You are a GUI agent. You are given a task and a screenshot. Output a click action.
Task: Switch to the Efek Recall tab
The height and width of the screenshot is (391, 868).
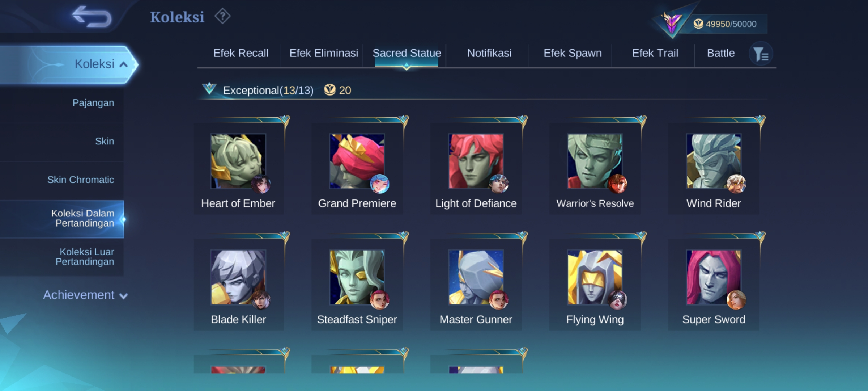point(241,53)
